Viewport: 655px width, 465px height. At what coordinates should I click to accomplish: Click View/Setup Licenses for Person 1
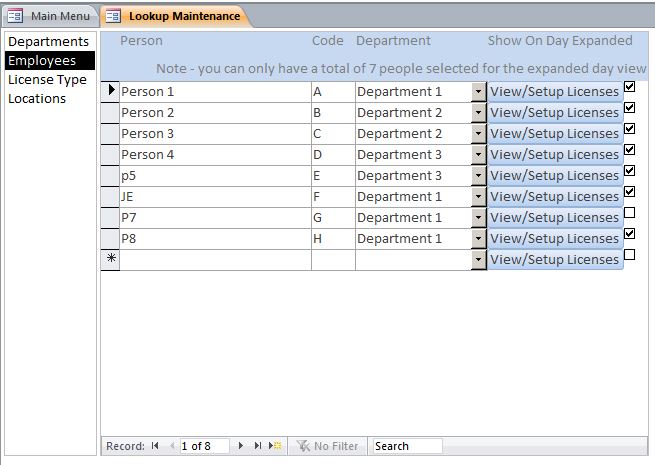[555, 91]
